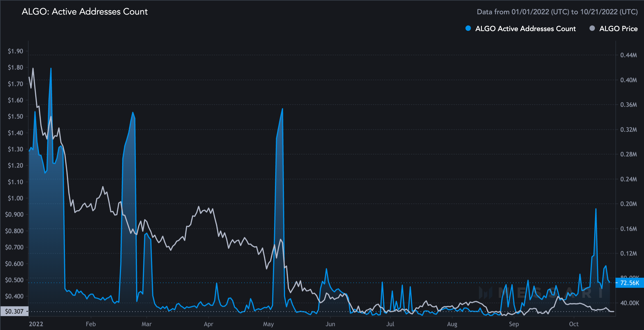This screenshot has height=330, width=644.
Task: Click the 0.44M addresses axis label
Action: (x=628, y=55)
